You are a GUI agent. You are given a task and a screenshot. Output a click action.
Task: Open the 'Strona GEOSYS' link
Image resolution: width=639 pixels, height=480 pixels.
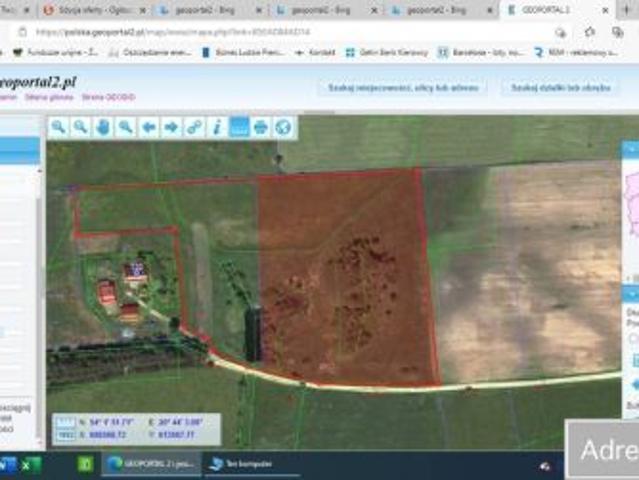(108, 97)
